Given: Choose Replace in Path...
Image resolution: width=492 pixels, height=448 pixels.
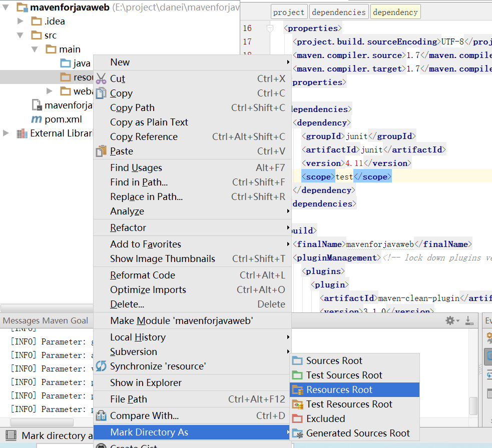Looking at the screenshot, I should (192, 196).
